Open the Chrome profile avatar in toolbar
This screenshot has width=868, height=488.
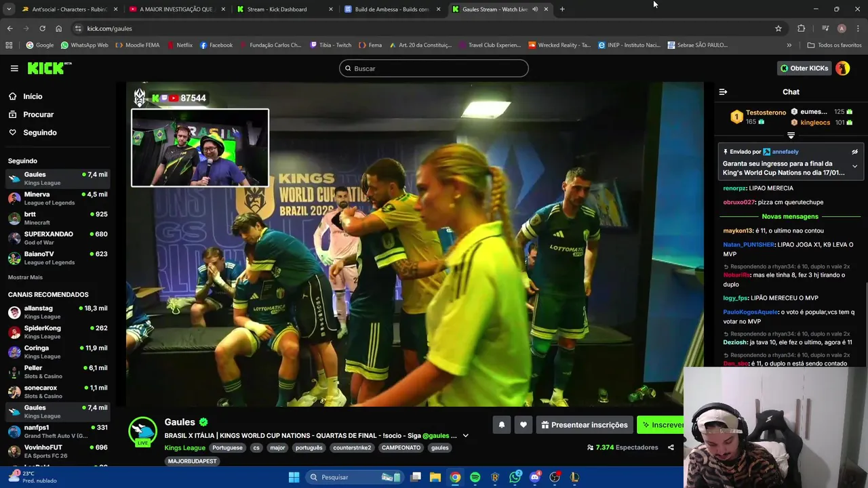[842, 28]
